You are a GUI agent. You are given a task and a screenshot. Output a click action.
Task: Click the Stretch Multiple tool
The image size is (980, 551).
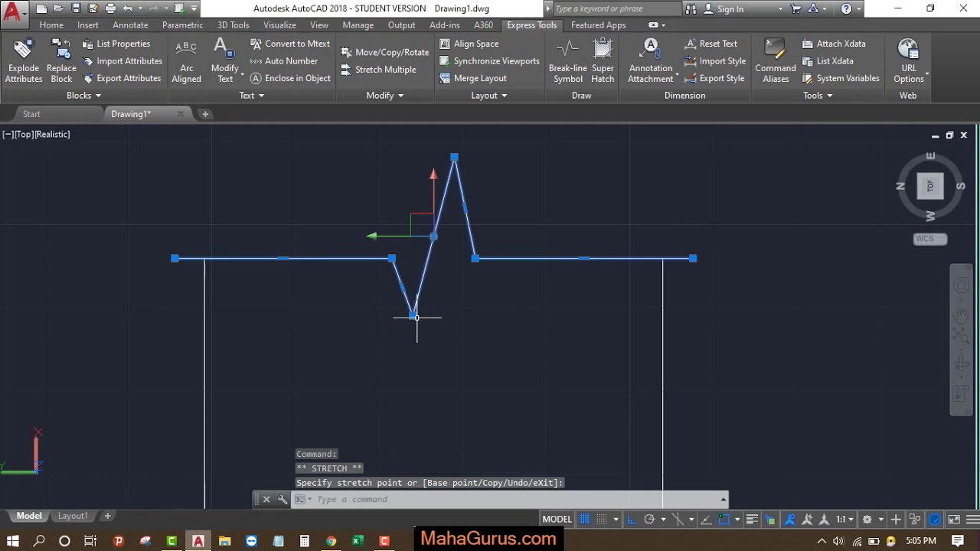[378, 70]
